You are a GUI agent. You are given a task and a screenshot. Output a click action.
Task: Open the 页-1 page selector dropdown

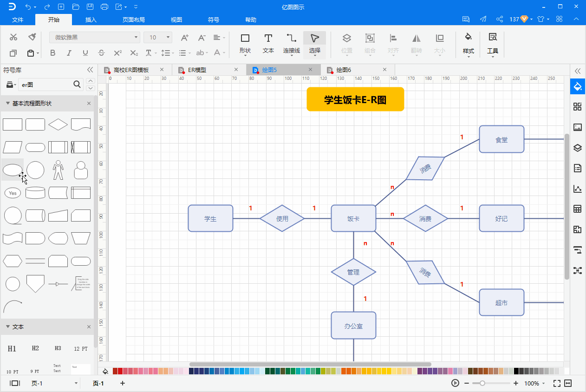[x=76, y=383]
